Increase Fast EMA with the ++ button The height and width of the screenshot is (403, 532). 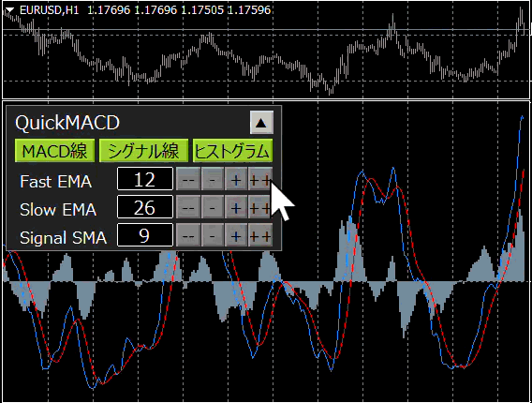260,179
